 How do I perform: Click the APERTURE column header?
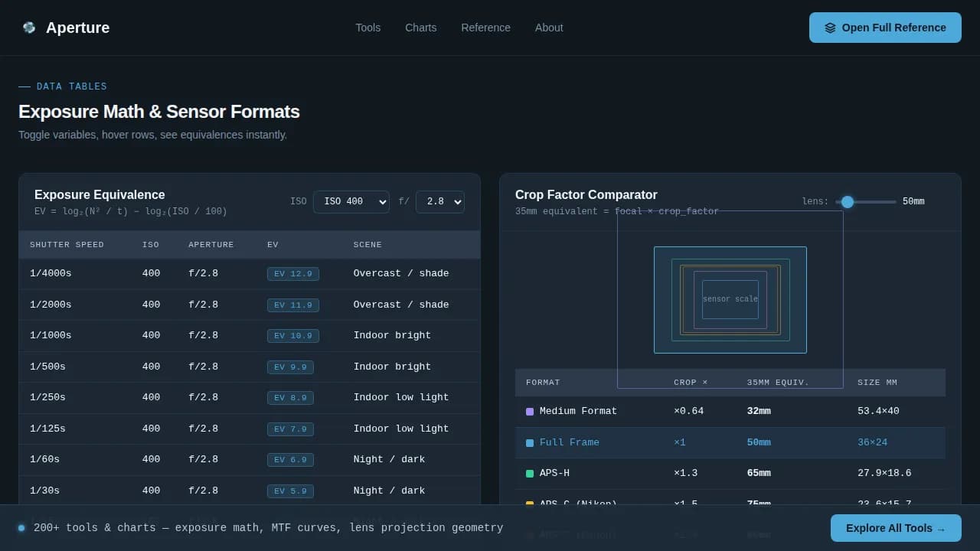(211, 245)
